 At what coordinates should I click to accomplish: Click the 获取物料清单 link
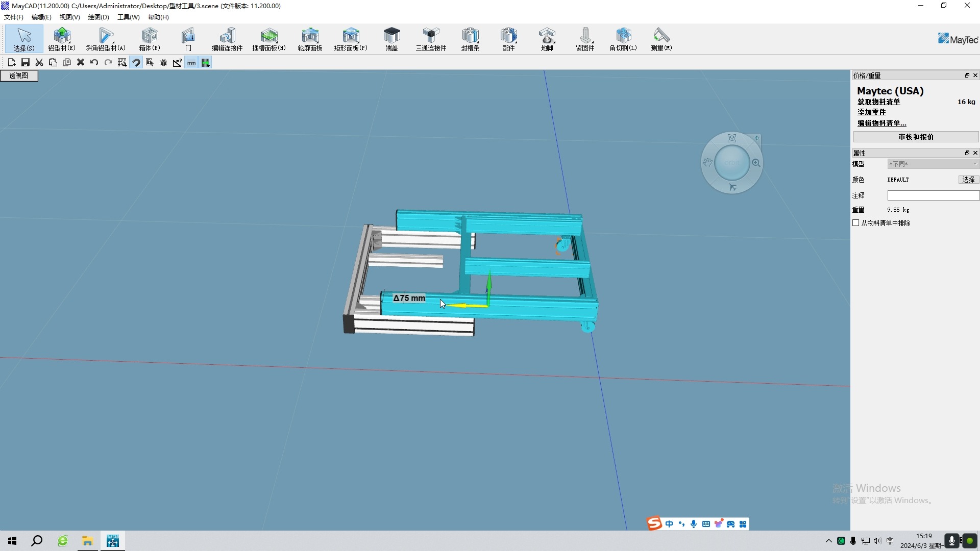pos(878,102)
